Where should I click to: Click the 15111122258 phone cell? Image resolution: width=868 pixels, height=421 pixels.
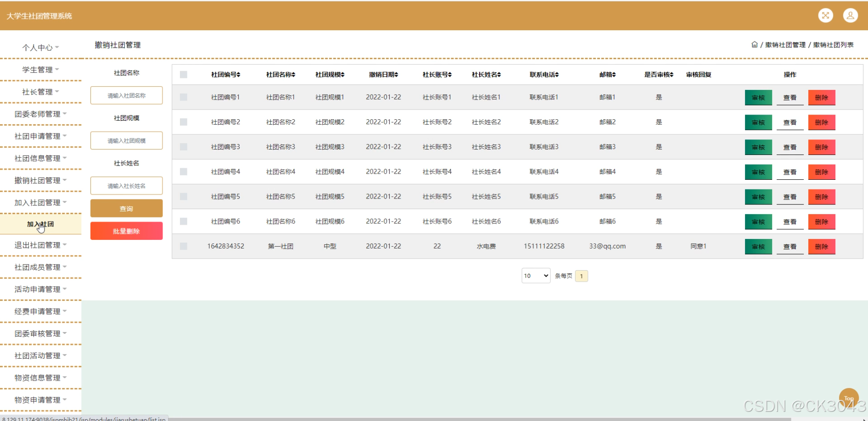pyautogui.click(x=544, y=246)
